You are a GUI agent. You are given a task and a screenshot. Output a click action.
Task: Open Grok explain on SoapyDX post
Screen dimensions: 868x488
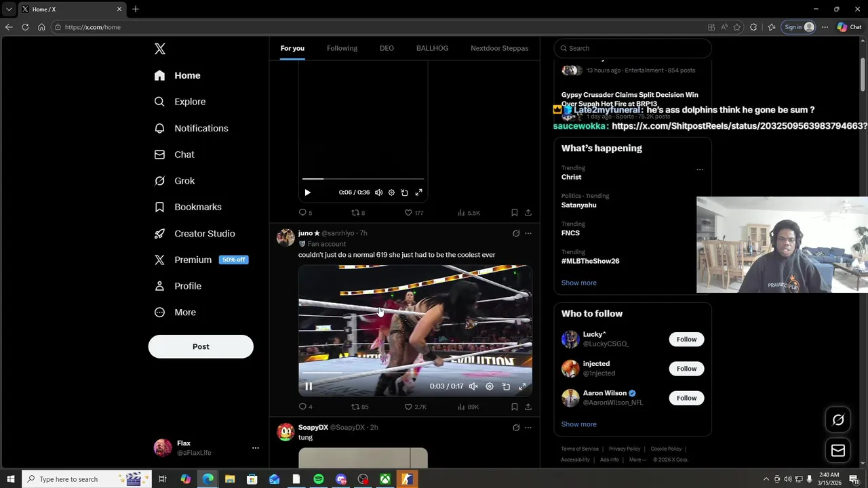click(x=516, y=428)
